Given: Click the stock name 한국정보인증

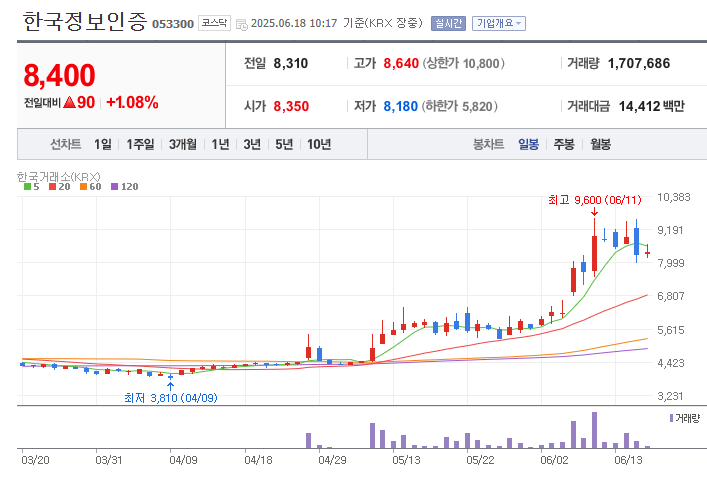Looking at the screenshot, I should click(x=85, y=21).
